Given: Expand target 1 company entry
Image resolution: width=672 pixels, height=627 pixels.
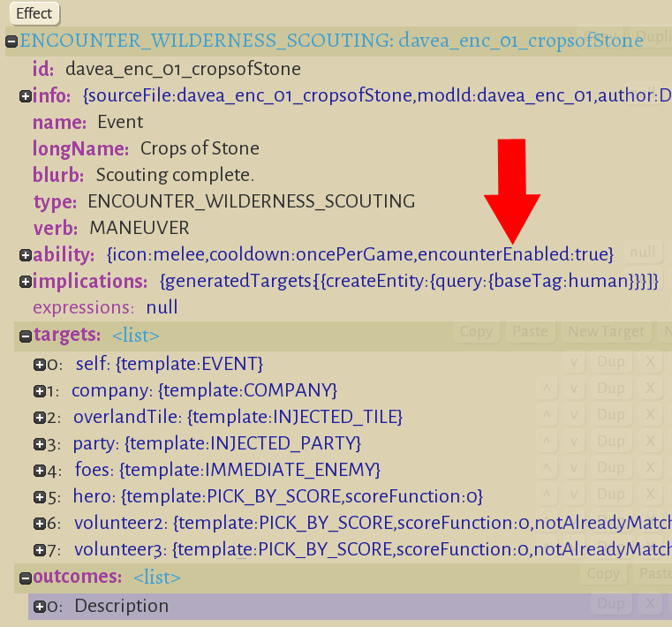Looking at the screenshot, I should [x=39, y=390].
